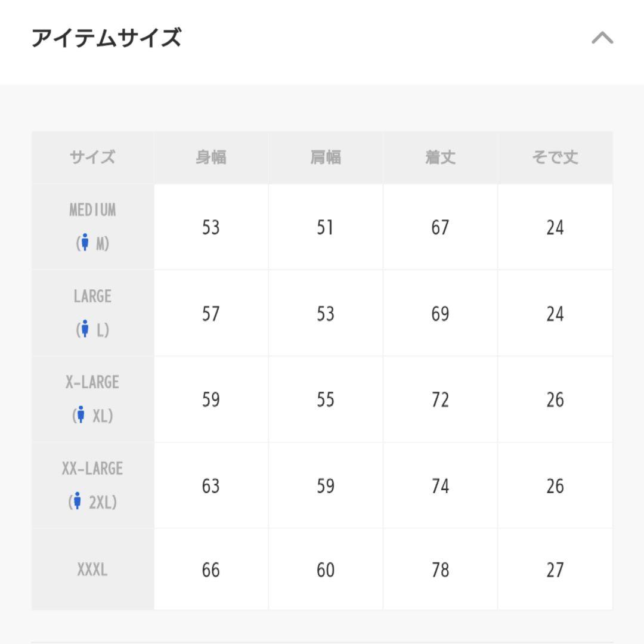Select the X-LARGE size row label
The height and width of the screenshot is (644, 644).
click(92, 382)
